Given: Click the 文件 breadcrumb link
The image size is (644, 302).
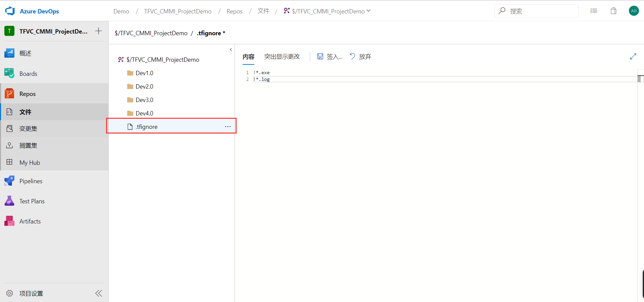Looking at the screenshot, I should [x=263, y=11].
